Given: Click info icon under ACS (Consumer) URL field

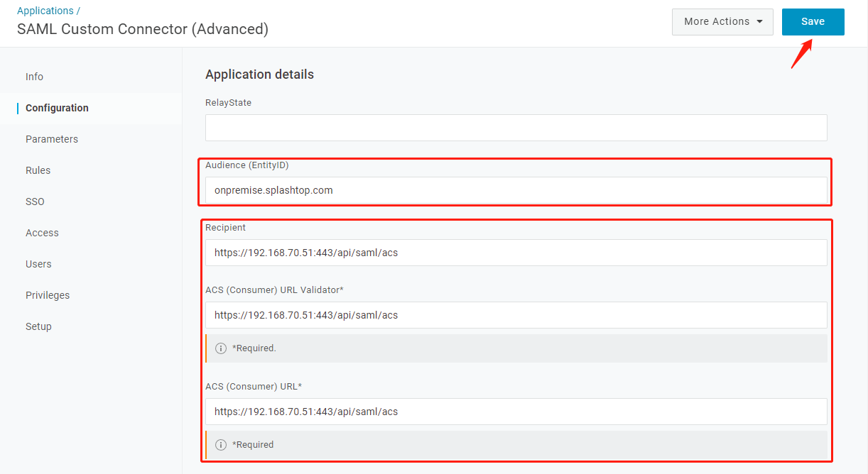Looking at the screenshot, I should click(x=221, y=445).
